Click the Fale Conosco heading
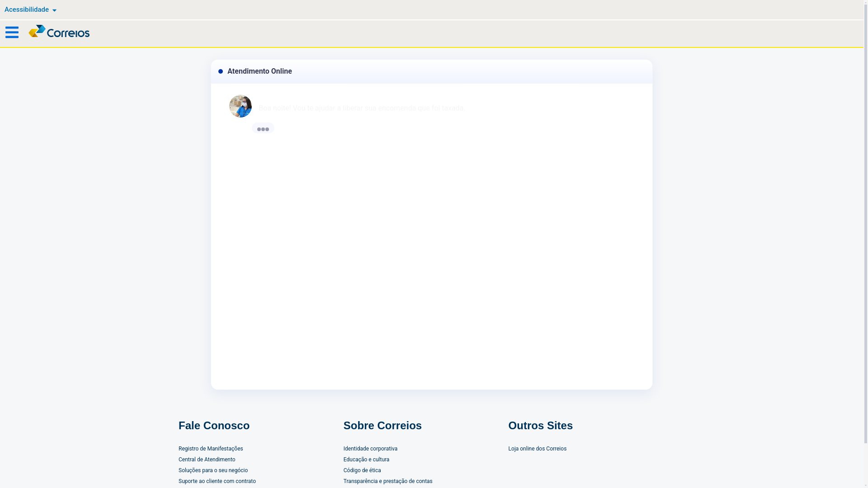Image resolution: width=868 pixels, height=488 pixels. coord(214,426)
